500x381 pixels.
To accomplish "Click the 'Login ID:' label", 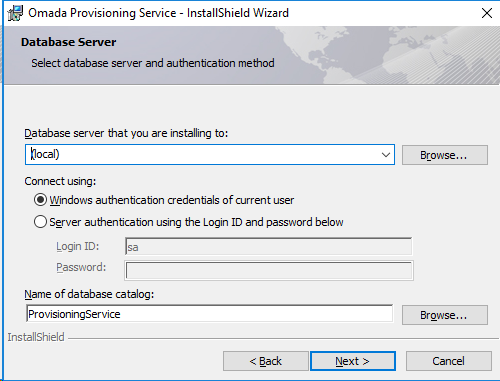I will [x=78, y=246].
